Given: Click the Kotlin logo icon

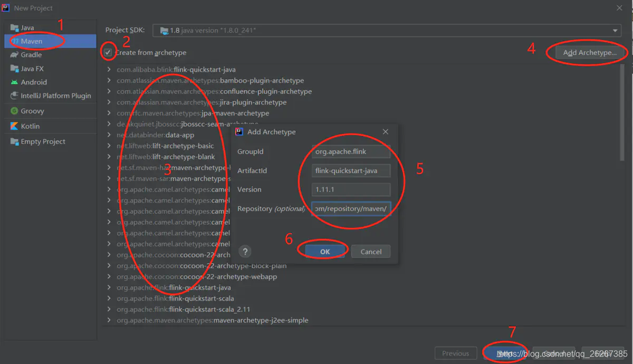Looking at the screenshot, I should (14, 127).
